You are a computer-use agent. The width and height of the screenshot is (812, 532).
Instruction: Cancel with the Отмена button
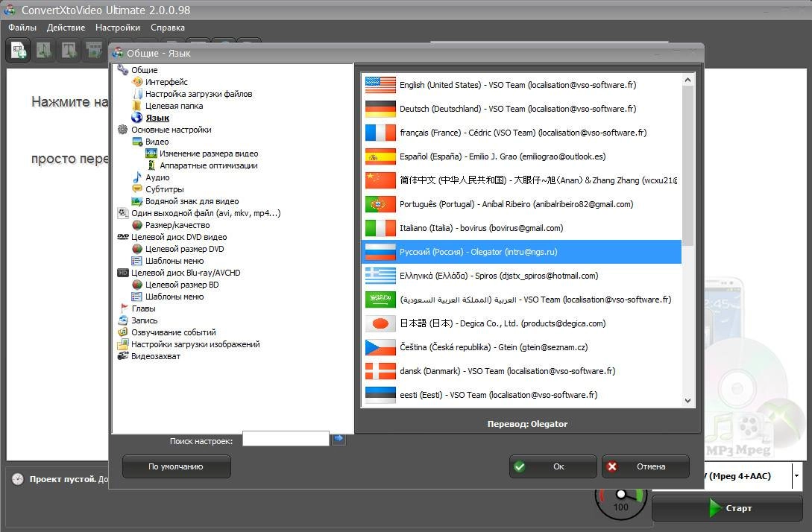[x=645, y=466]
